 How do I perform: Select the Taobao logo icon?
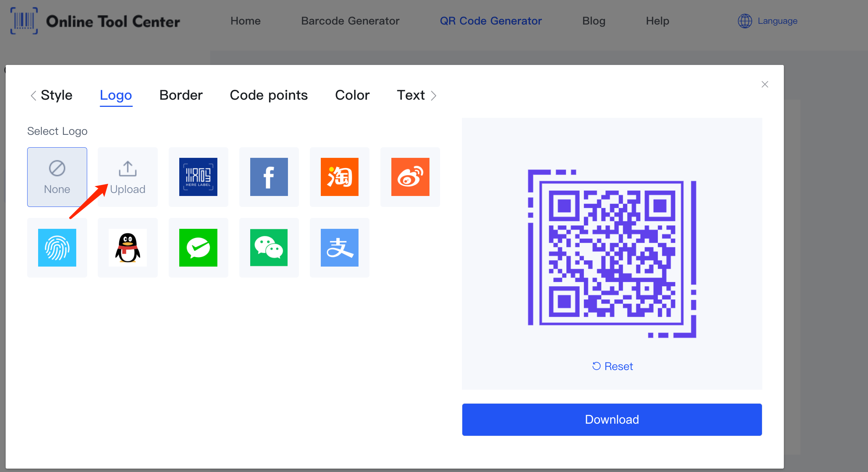(340, 176)
